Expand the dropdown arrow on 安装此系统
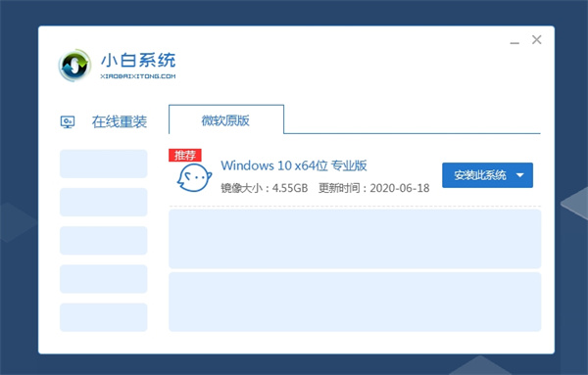Viewport: 588px width, 375px height. pos(520,175)
